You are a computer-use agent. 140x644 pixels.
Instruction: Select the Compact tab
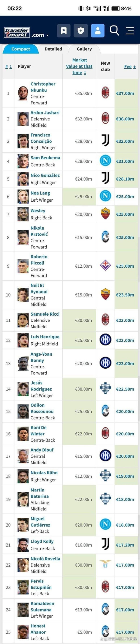pyautogui.click(x=21, y=49)
